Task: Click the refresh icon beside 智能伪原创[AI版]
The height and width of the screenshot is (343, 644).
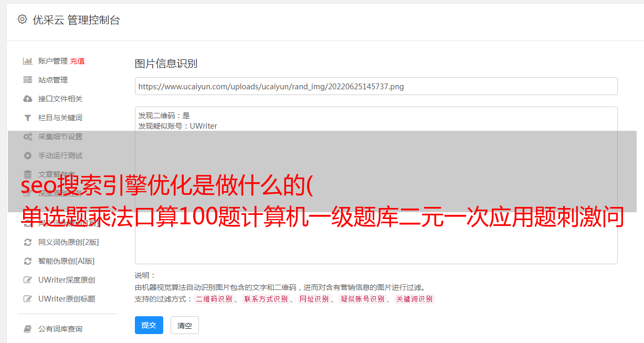Action: pos(28,261)
